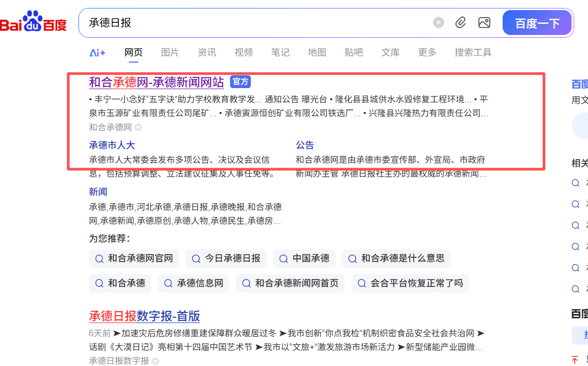Click the 官方 badge on first result
The image size is (588, 366).
point(240,82)
